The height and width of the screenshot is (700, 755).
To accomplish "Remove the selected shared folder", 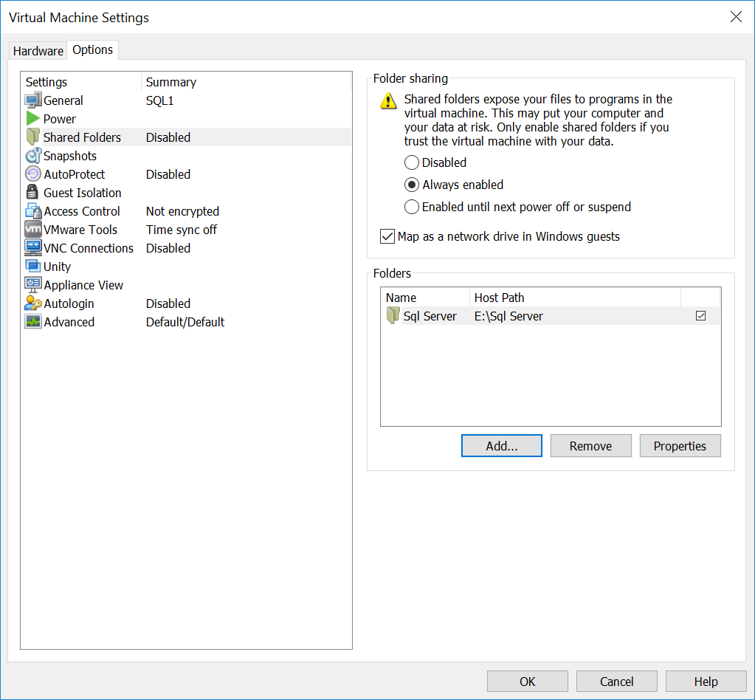I will tap(591, 446).
